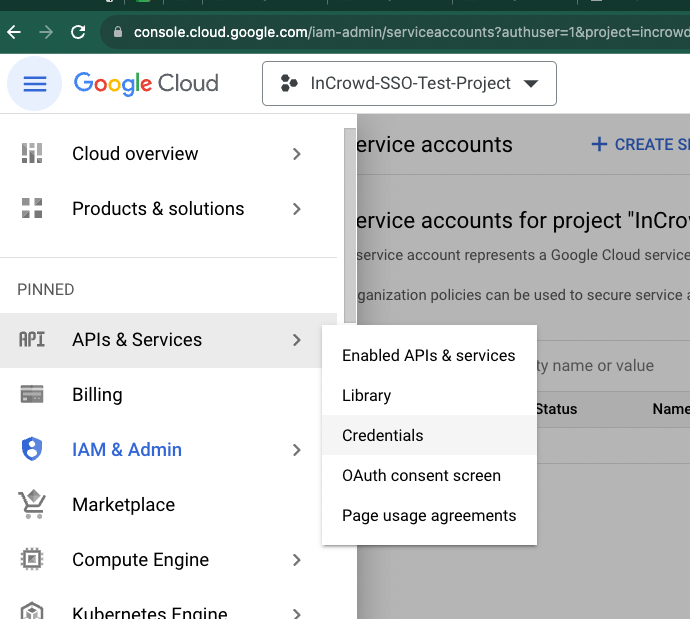The width and height of the screenshot is (690, 619).
Task: Open the InCrowd-SSO-Test-Project project selector
Action: (x=409, y=84)
